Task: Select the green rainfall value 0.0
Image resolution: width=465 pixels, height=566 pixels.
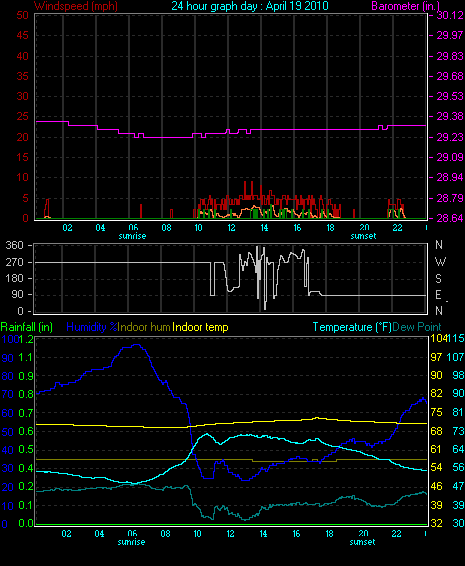Action: (x=26, y=523)
